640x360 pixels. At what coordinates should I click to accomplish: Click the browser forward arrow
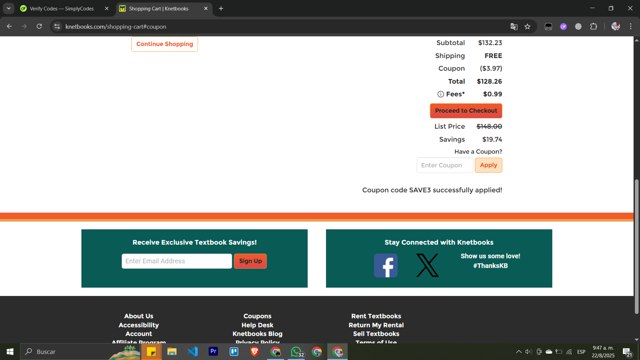click(24, 27)
